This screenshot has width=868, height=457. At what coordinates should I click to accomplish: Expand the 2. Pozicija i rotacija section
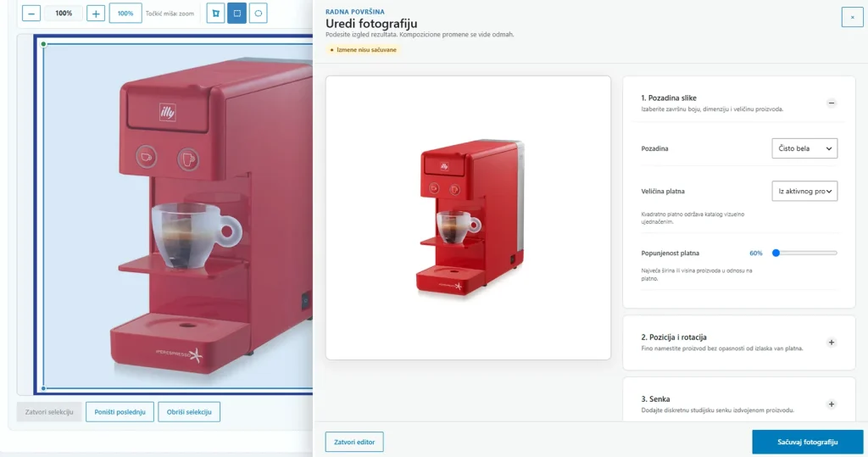tap(831, 343)
